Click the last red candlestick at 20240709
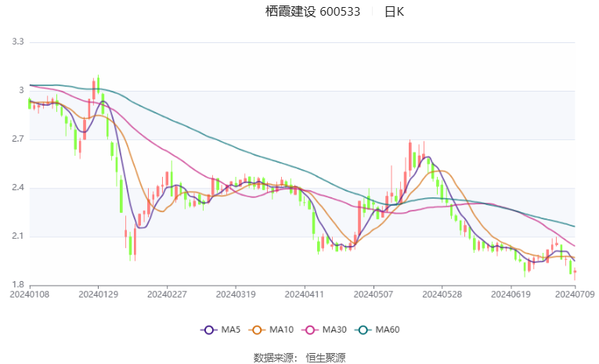599x364 pixels. [x=575, y=272]
